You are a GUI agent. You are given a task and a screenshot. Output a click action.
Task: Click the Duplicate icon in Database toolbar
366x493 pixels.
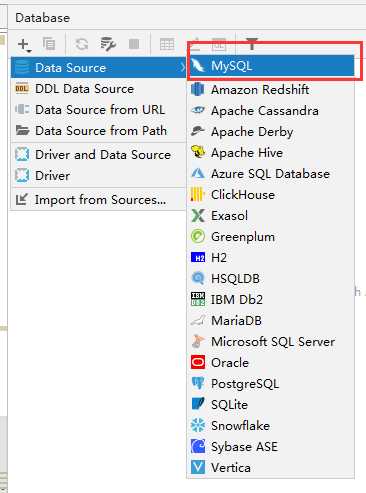click(49, 44)
